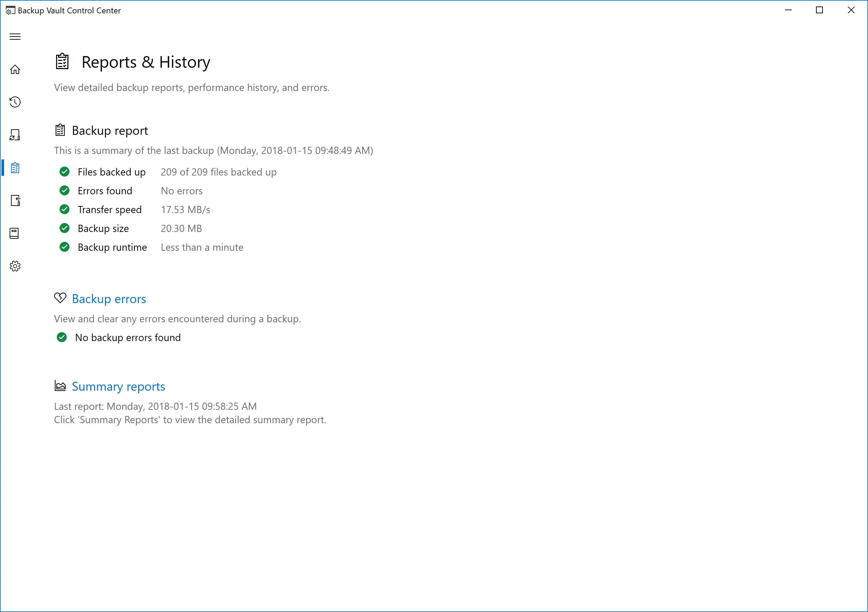The width and height of the screenshot is (868, 612).
Task: Select the Reports clipboard sidebar icon
Action: 15,168
